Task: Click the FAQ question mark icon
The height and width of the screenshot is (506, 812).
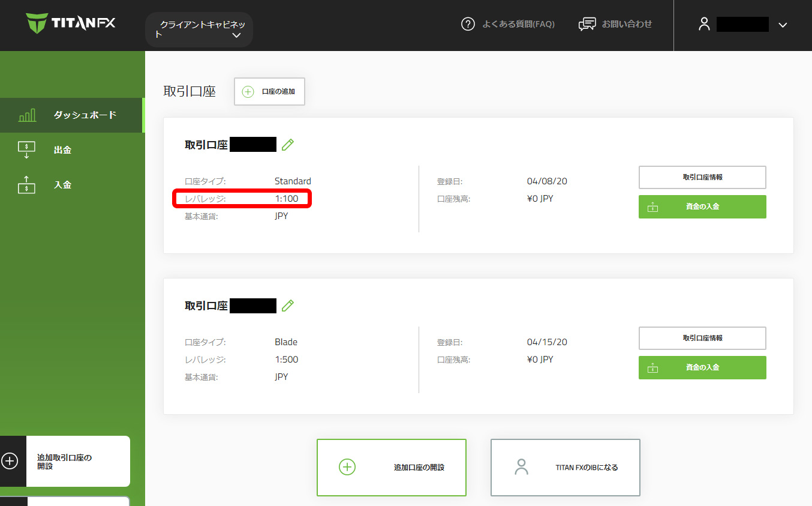Action: coord(468,24)
